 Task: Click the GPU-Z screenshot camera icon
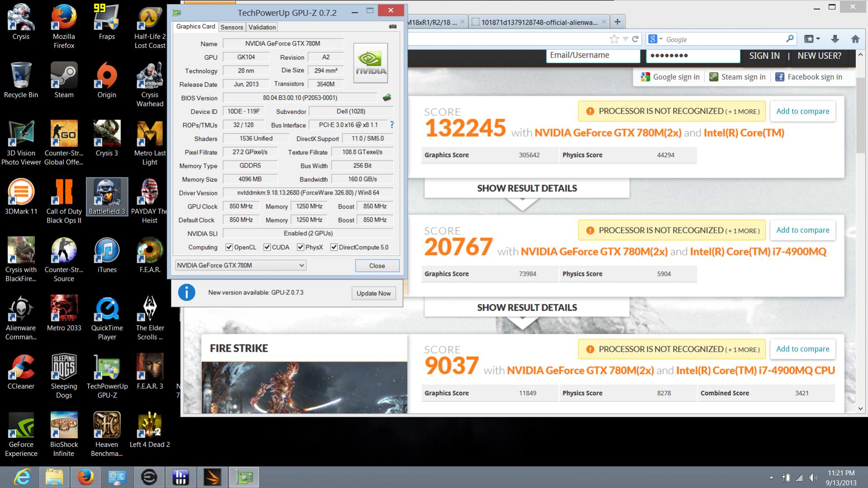(393, 27)
